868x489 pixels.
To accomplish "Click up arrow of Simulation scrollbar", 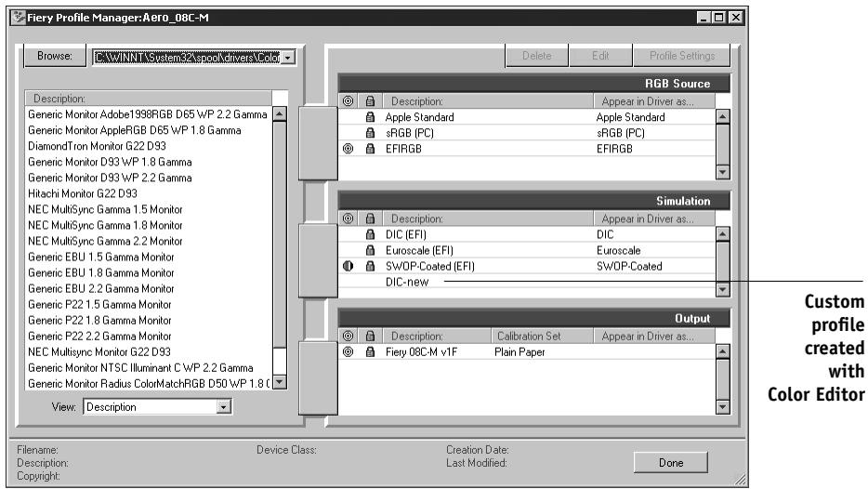I will pos(722,233).
